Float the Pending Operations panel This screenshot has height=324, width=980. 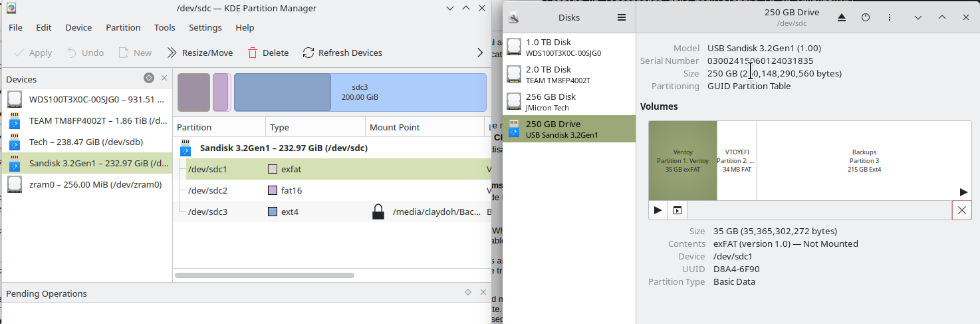(x=468, y=293)
